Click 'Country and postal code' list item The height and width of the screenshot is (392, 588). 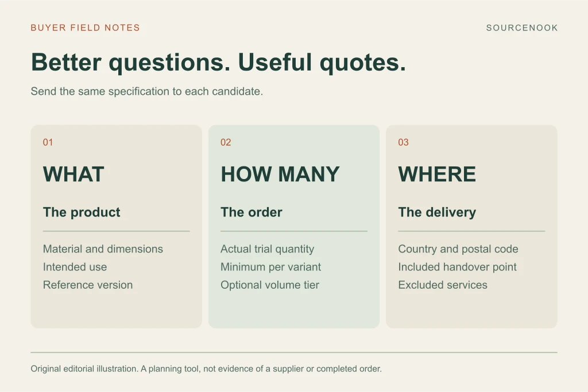458,249
